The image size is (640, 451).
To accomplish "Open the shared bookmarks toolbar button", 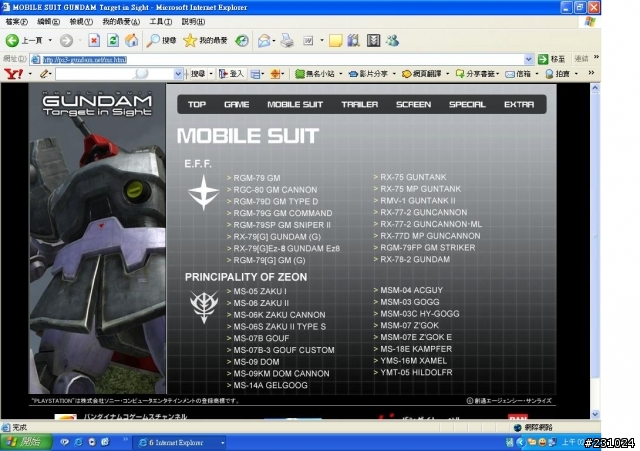I will tap(476, 74).
